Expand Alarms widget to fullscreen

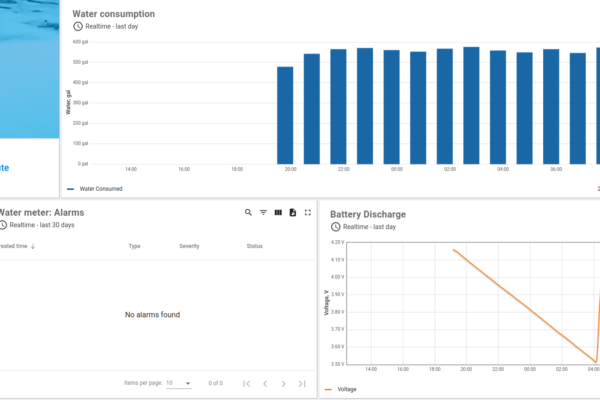[308, 213]
